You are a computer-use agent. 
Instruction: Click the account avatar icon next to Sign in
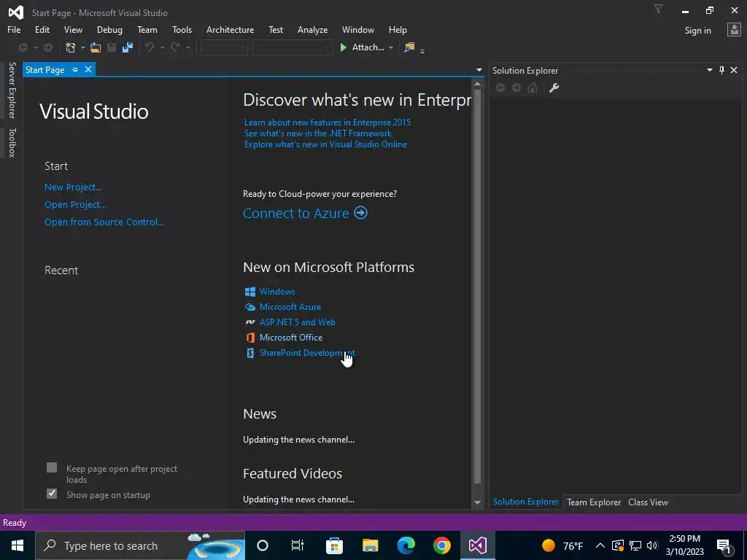pos(734,30)
